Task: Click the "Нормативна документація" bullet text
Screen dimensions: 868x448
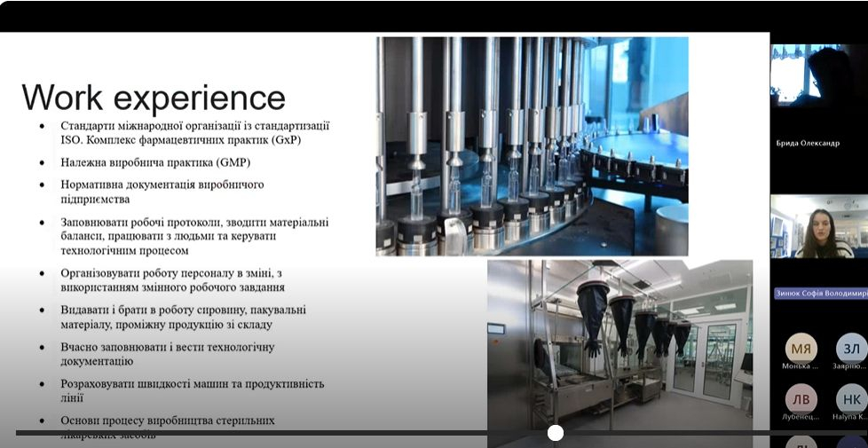Action: 162,192
